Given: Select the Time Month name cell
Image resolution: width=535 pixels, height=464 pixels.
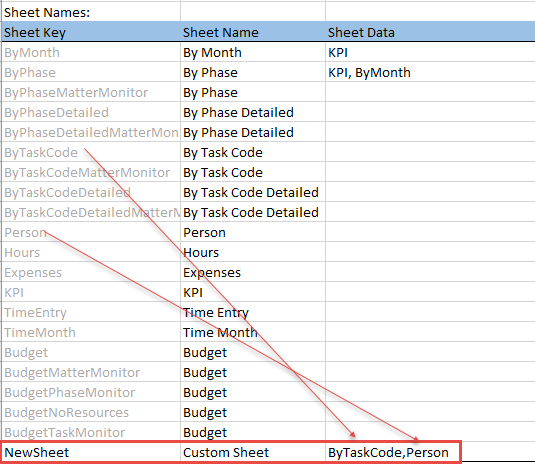Looking at the screenshot, I should coord(253,332).
